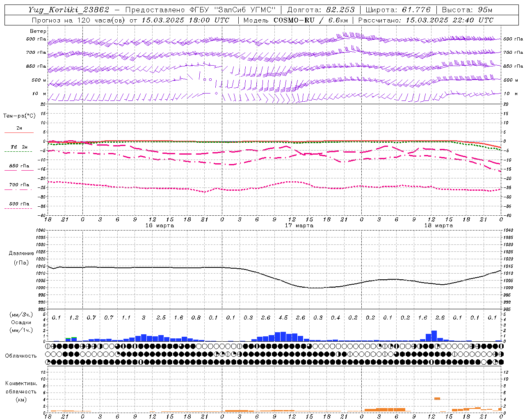Click the 0.8 precipitation total value
This screenshot has width=525, height=420.
(x=196, y=318)
